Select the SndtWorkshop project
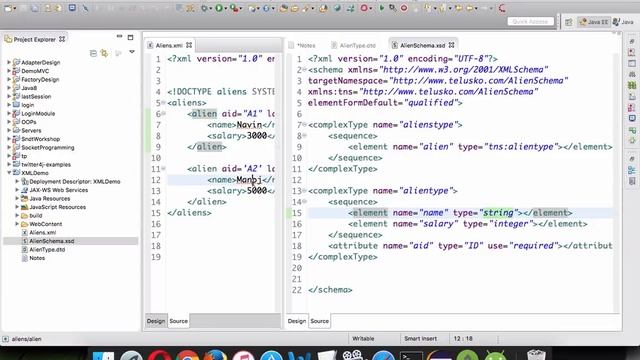640x360 pixels. [x=40, y=139]
